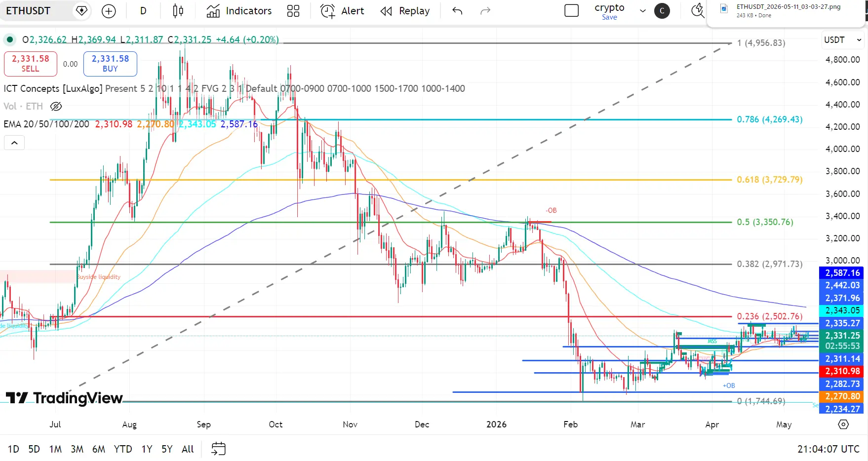The image size is (868, 461).
Task: Open the go-to-date calendar icon
Action: pyautogui.click(x=218, y=449)
